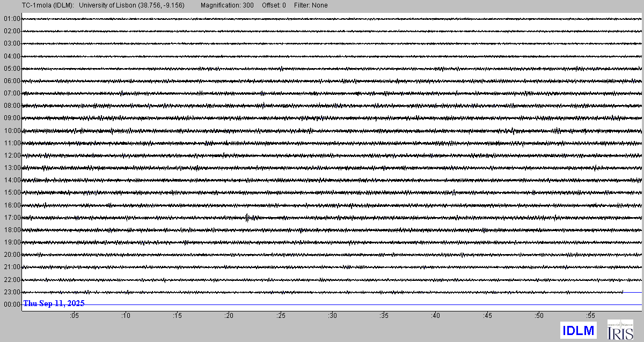Image resolution: width=644 pixels, height=342 pixels.
Task: Click the University of Lisbon station text
Action: 136,5
